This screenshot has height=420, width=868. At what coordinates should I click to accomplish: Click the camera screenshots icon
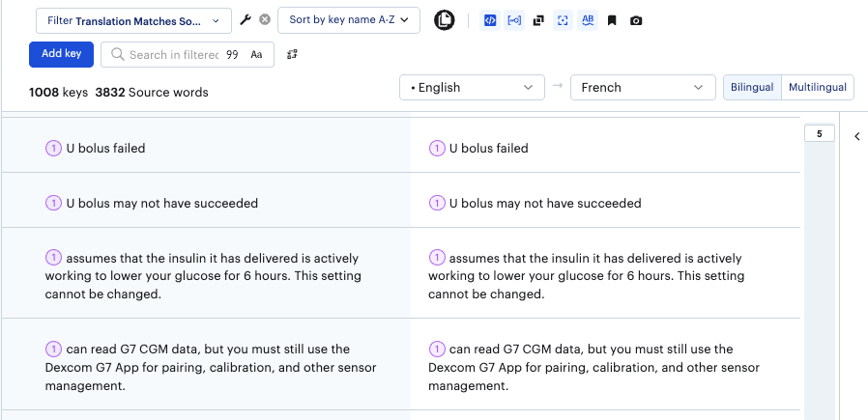(636, 20)
